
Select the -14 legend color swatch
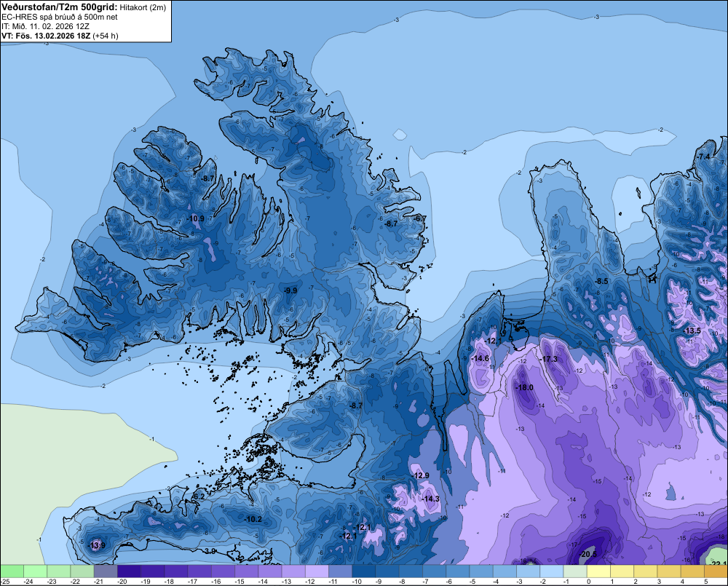270,571
